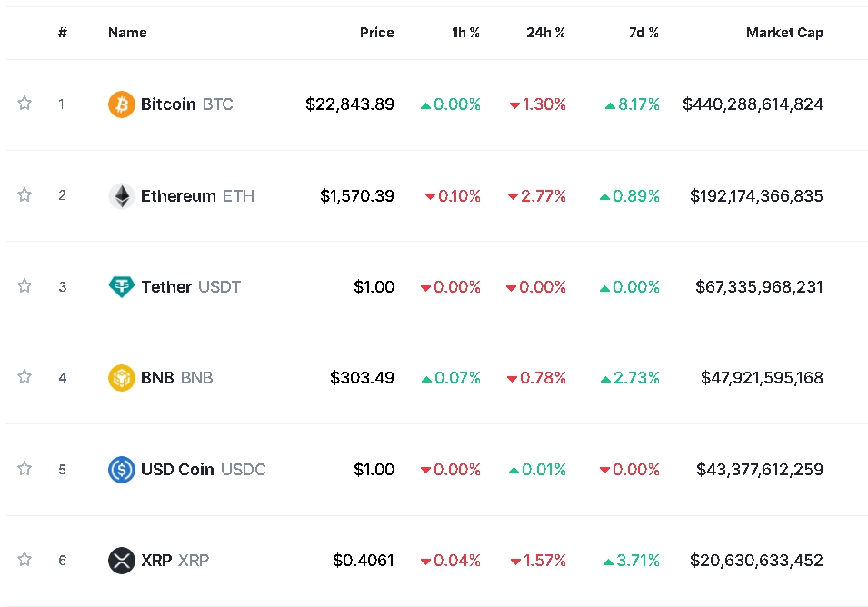This screenshot has height=607, width=868.
Task: Toggle watchlist star for USD Coin
Action: click(25, 469)
